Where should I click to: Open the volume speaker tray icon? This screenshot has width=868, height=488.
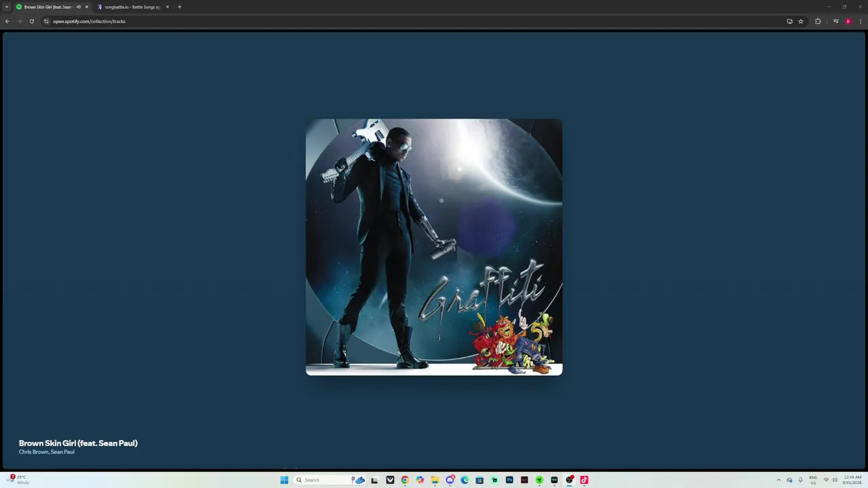click(x=834, y=480)
